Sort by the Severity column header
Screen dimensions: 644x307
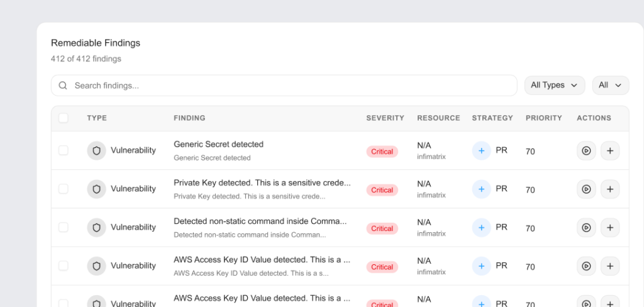point(385,118)
